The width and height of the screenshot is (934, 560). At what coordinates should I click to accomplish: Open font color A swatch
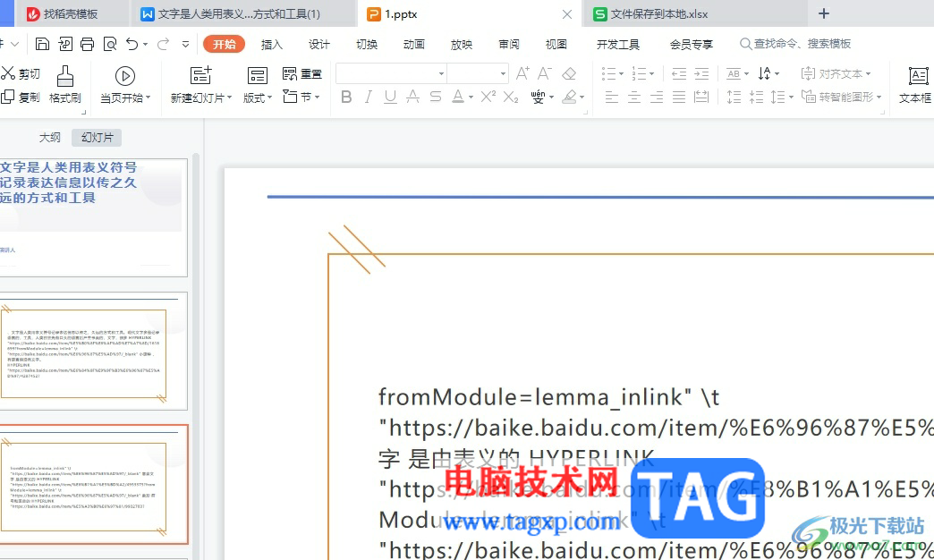pos(457,97)
